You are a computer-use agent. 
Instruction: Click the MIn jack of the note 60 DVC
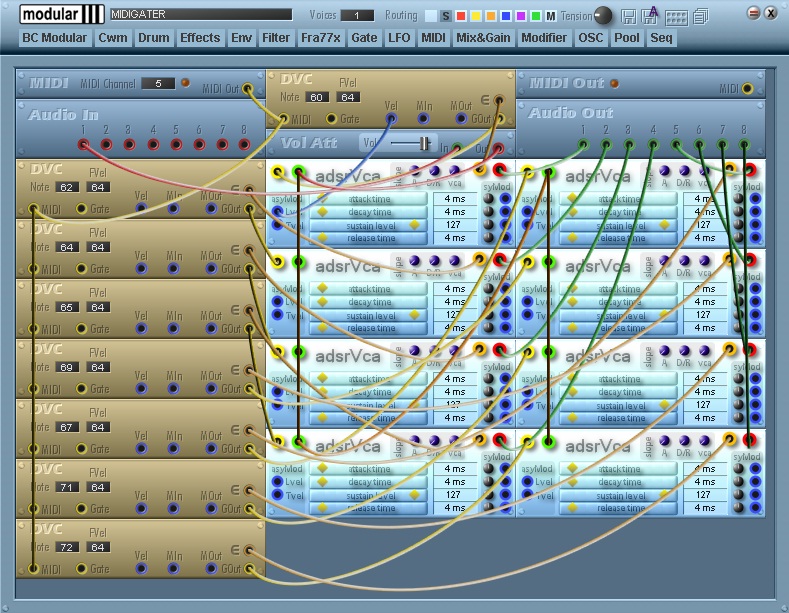pyautogui.click(x=423, y=119)
